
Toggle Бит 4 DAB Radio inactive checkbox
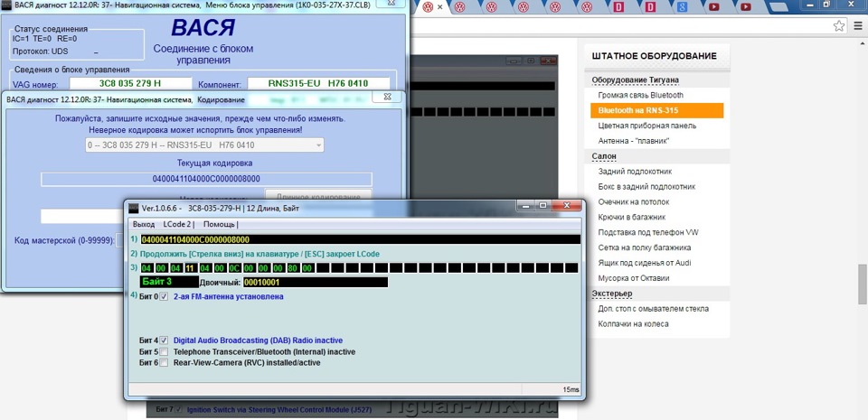[164, 341]
